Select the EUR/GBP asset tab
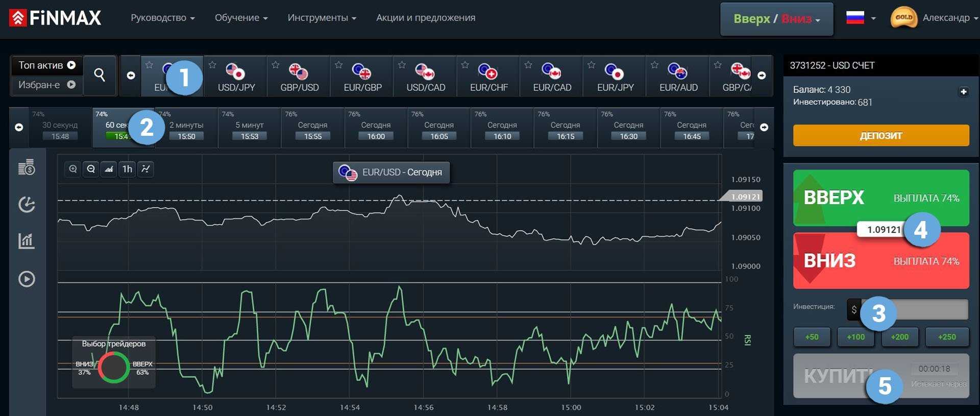Screen dimensions: 980x416 click(362, 76)
